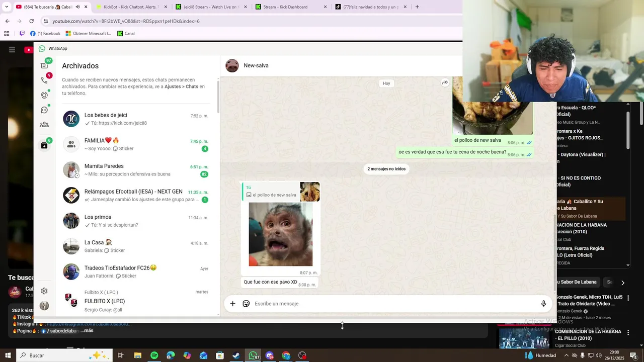
Task: Open WhatsApp Communities icon in sidebar
Action: click(44, 125)
